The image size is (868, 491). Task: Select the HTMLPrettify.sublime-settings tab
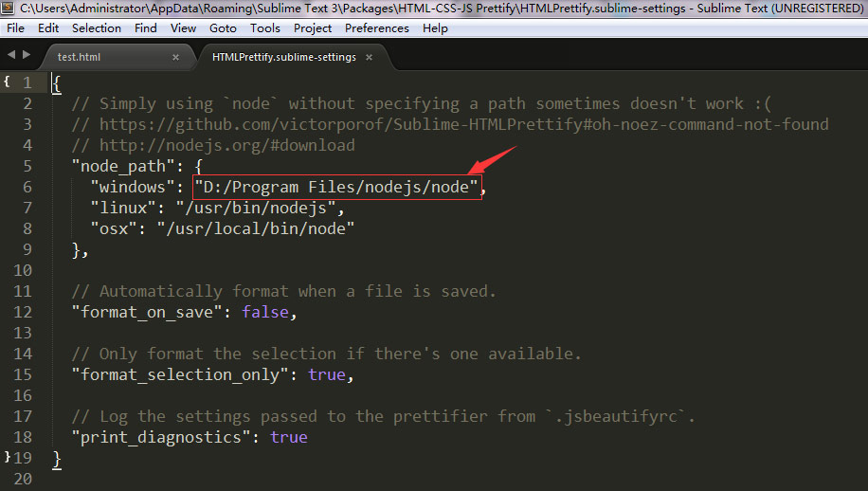(x=284, y=57)
